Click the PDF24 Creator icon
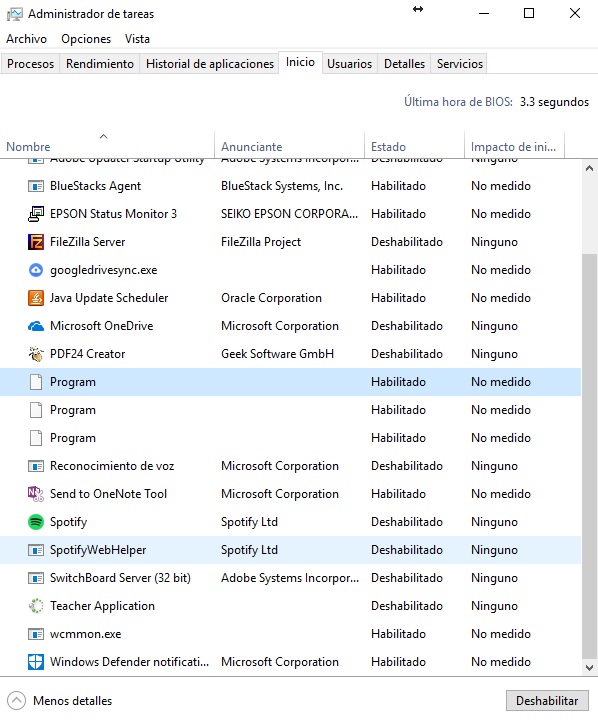The width and height of the screenshot is (598, 724). tap(36, 354)
